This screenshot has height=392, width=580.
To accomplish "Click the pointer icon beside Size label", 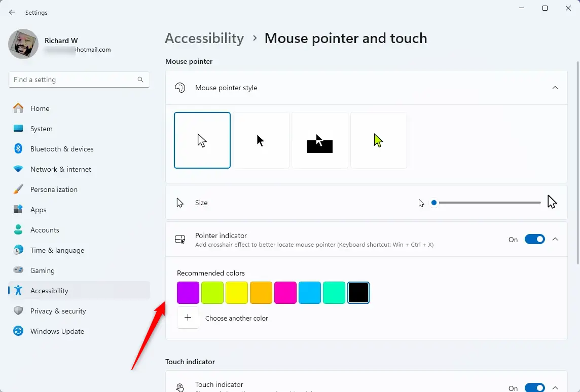I will (180, 203).
